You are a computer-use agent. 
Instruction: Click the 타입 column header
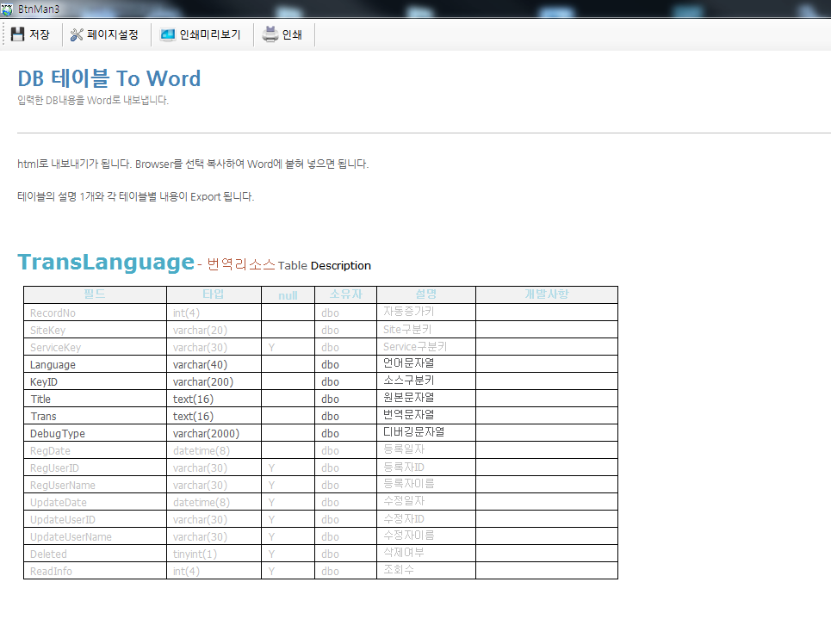214,294
